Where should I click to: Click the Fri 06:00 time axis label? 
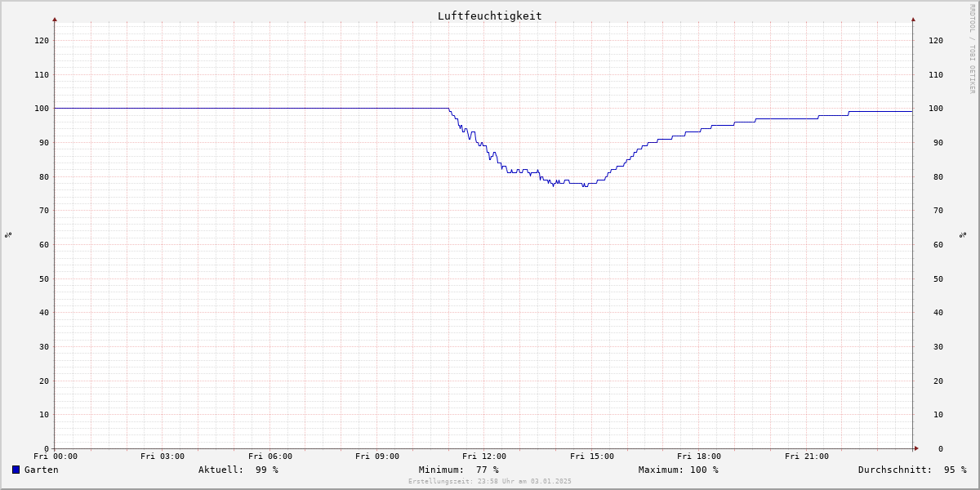pyautogui.click(x=270, y=457)
